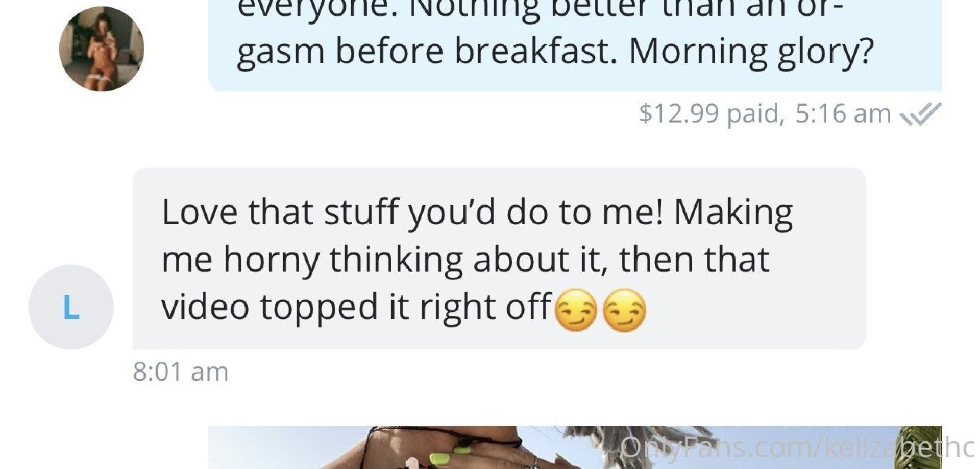Tap the letter L inside grey avatar

pos(71,308)
